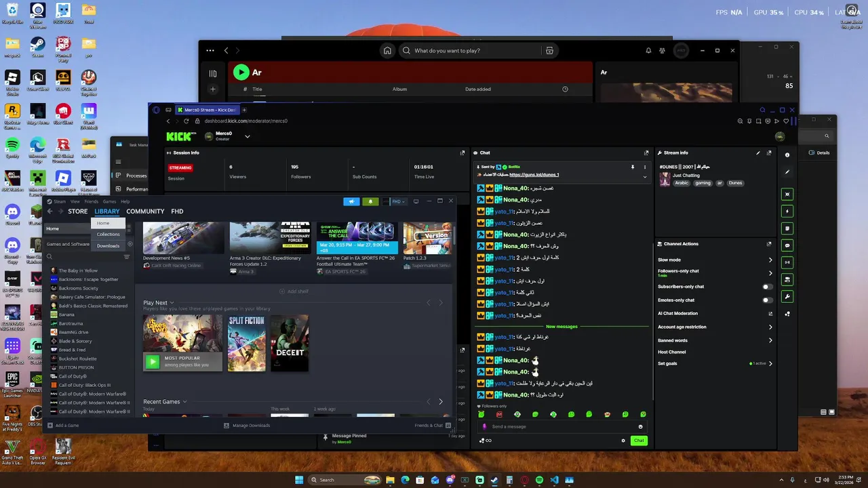868x488 pixels.
Task: Unpin the BotRix pinned message
Action: tap(633, 167)
